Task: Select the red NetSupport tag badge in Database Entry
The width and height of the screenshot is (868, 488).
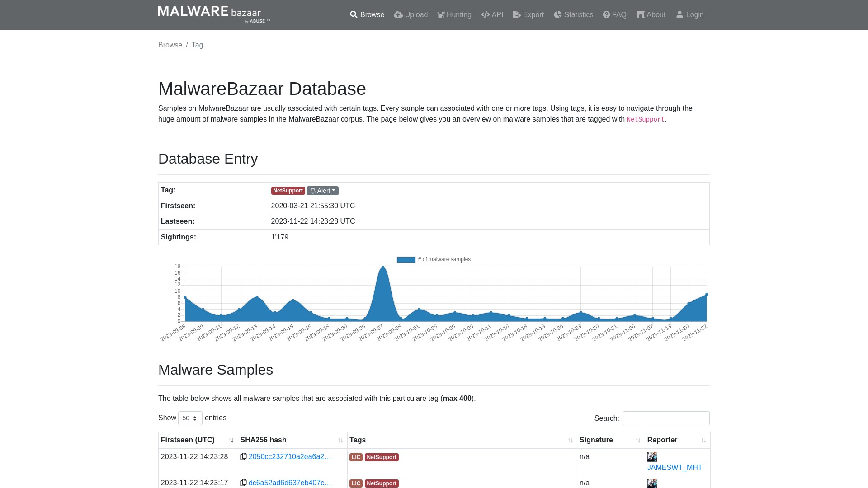Action: pos(288,191)
